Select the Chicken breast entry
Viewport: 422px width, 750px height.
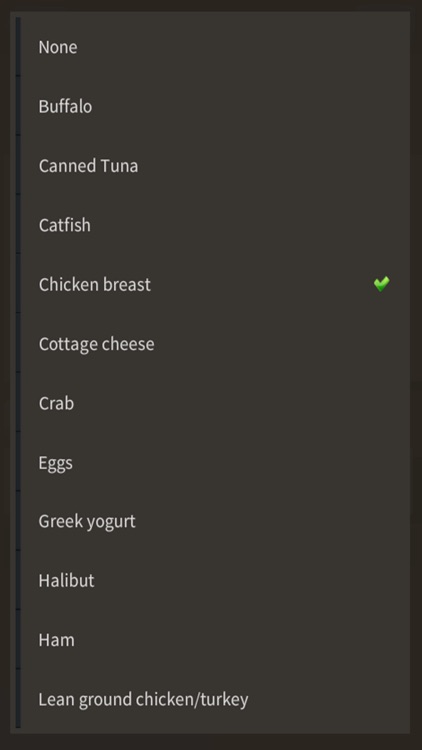pos(211,284)
